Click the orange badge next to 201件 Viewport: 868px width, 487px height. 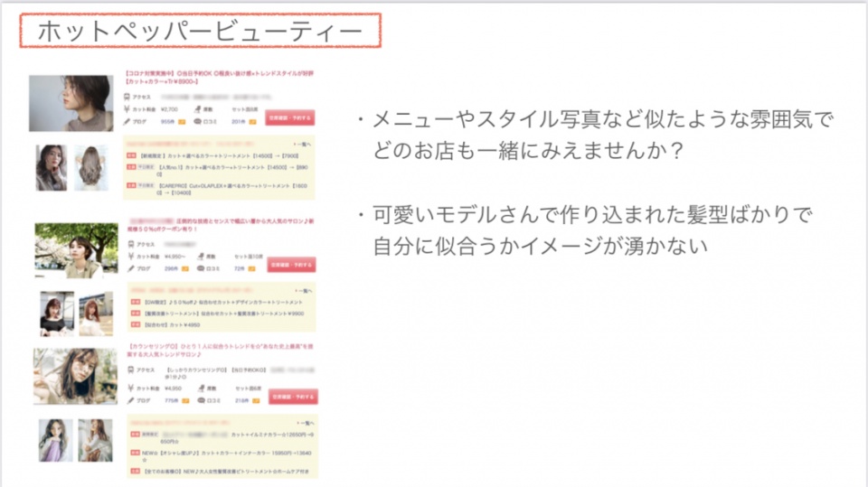click(x=252, y=122)
